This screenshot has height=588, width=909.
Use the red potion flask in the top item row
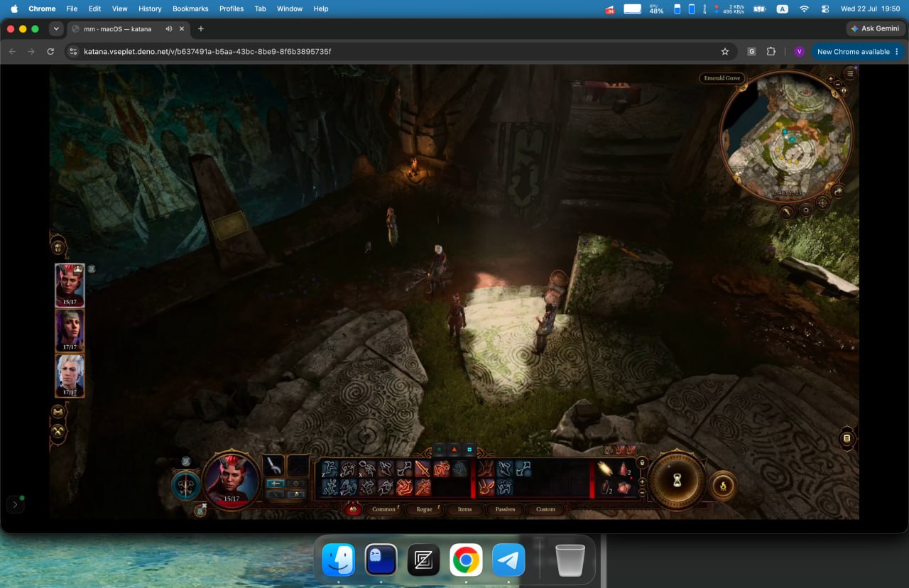[x=624, y=469]
